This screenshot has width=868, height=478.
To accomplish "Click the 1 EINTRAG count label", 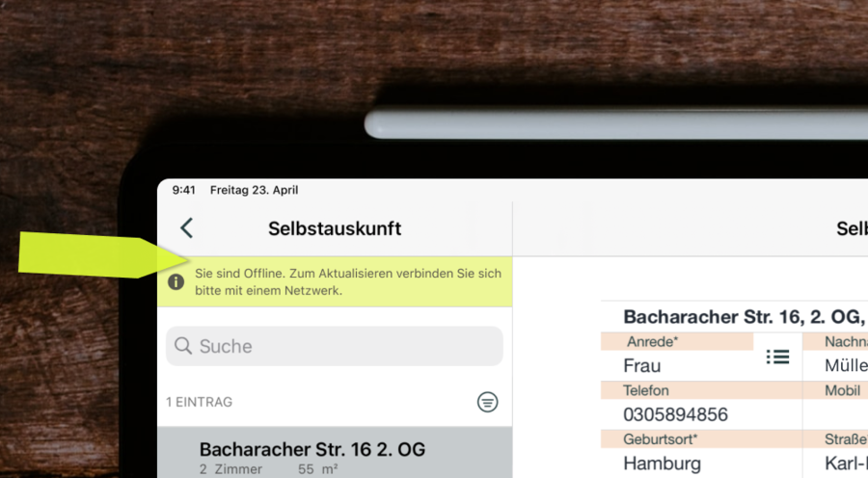I will coord(200,402).
